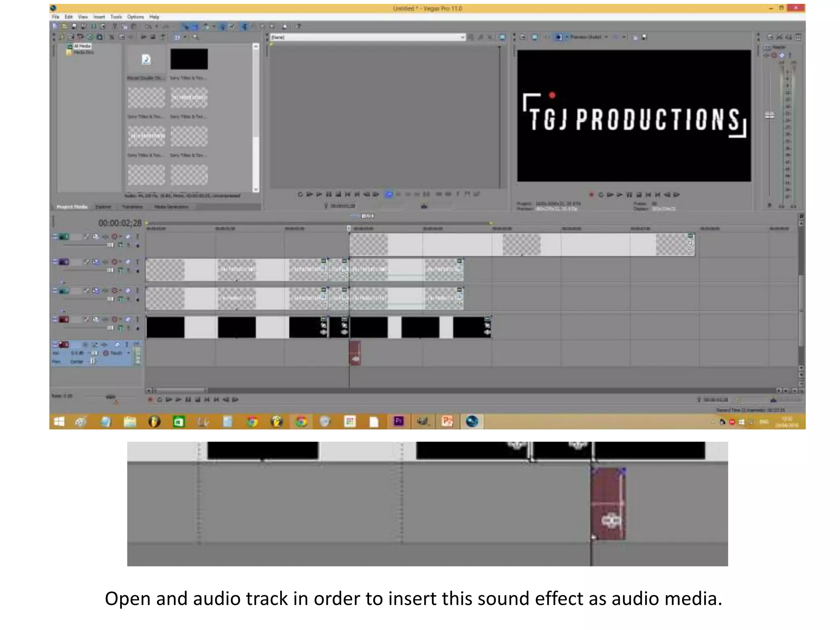
Task: Open the Insert menu
Action: [99, 17]
